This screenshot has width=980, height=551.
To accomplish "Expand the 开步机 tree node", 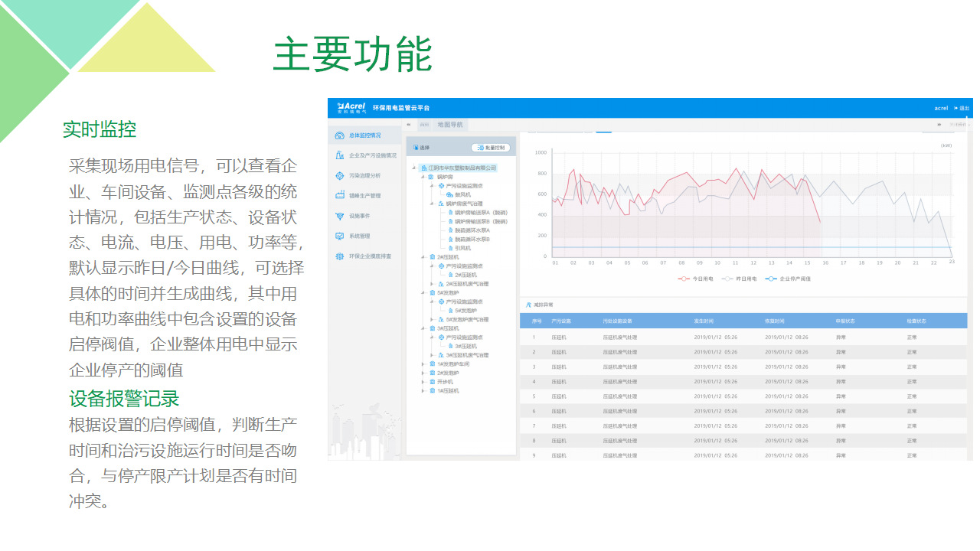I will coord(423,382).
